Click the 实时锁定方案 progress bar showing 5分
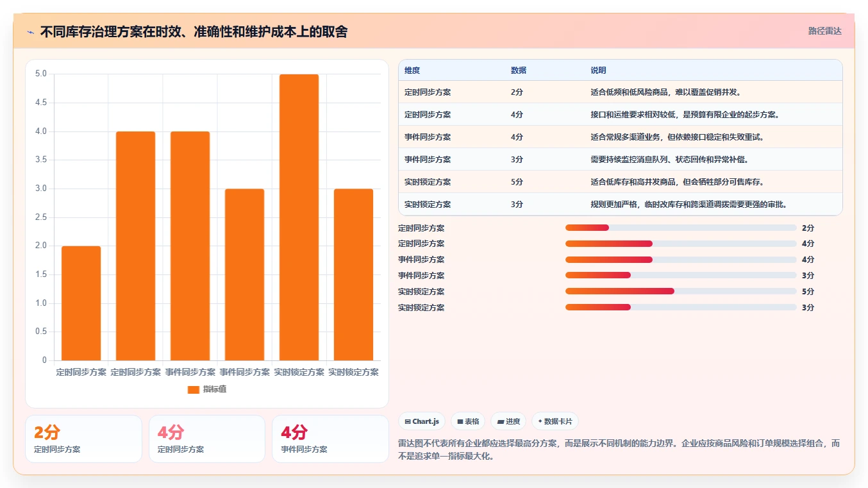868x488 pixels. point(681,291)
